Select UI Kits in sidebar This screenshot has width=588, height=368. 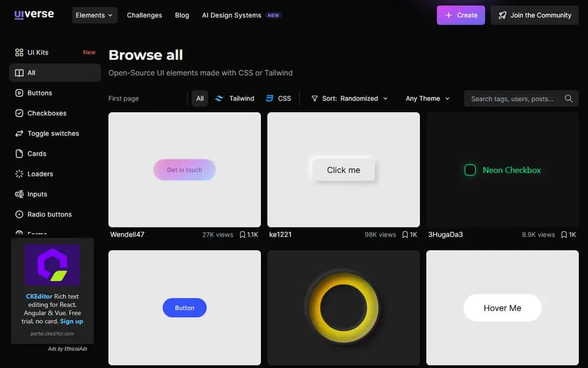(55, 53)
